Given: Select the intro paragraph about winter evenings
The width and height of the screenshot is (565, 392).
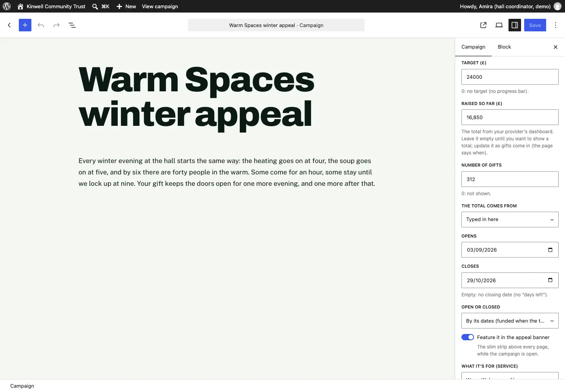Looking at the screenshot, I should pos(227,172).
